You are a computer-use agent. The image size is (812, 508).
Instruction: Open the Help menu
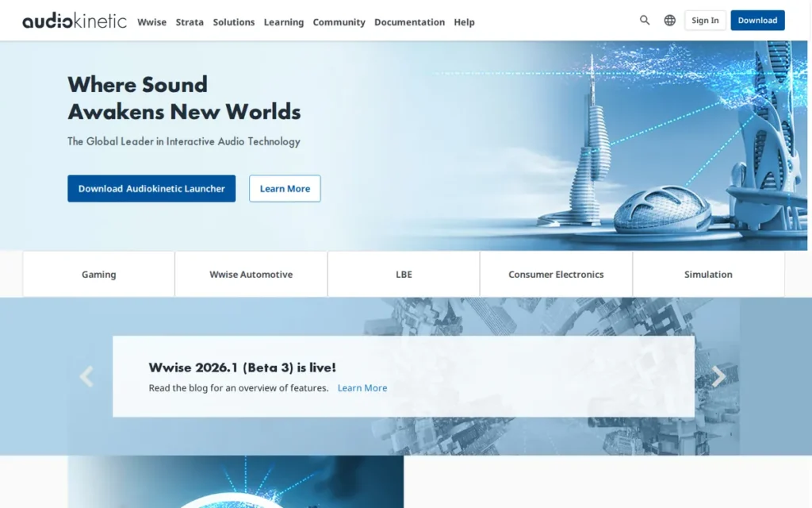464,22
